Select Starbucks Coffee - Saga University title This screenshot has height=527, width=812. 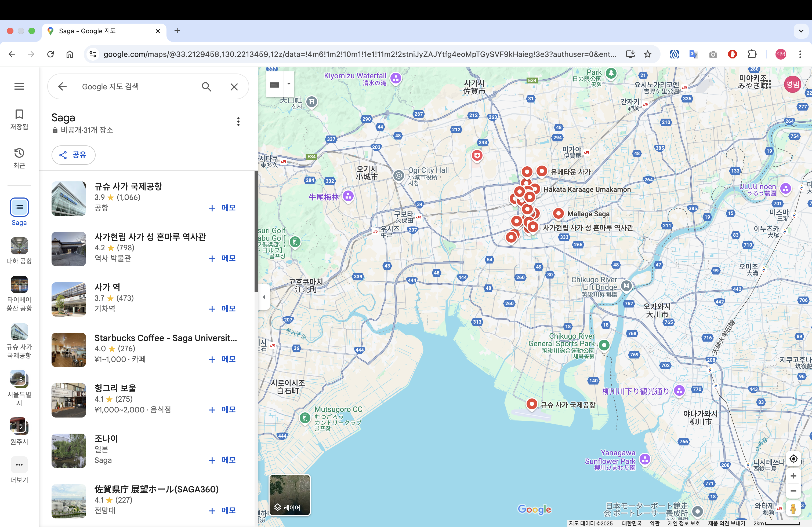pyautogui.click(x=165, y=338)
